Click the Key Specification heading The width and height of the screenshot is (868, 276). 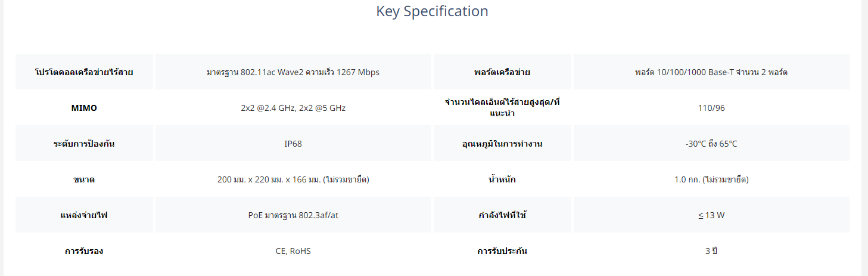(432, 11)
